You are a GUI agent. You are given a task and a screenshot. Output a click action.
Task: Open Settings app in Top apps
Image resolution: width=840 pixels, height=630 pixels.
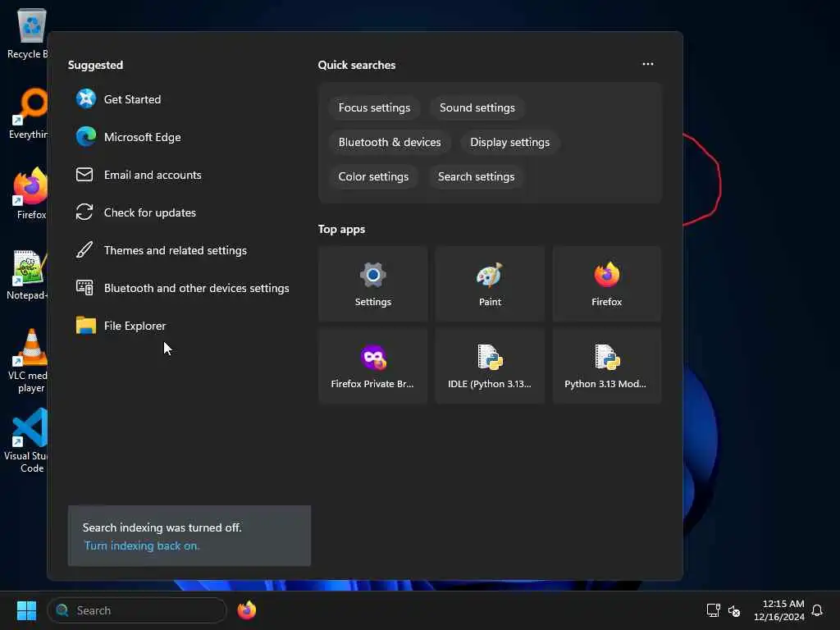[373, 284]
